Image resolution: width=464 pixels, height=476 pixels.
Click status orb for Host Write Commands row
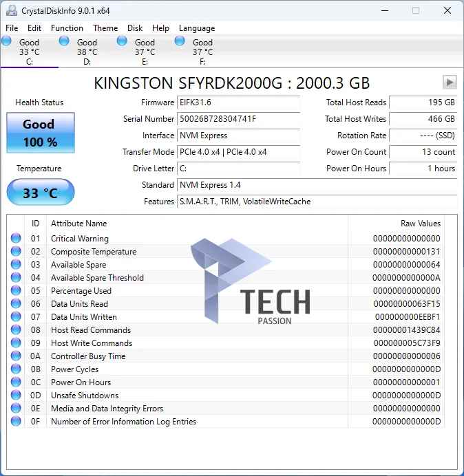[x=16, y=343]
